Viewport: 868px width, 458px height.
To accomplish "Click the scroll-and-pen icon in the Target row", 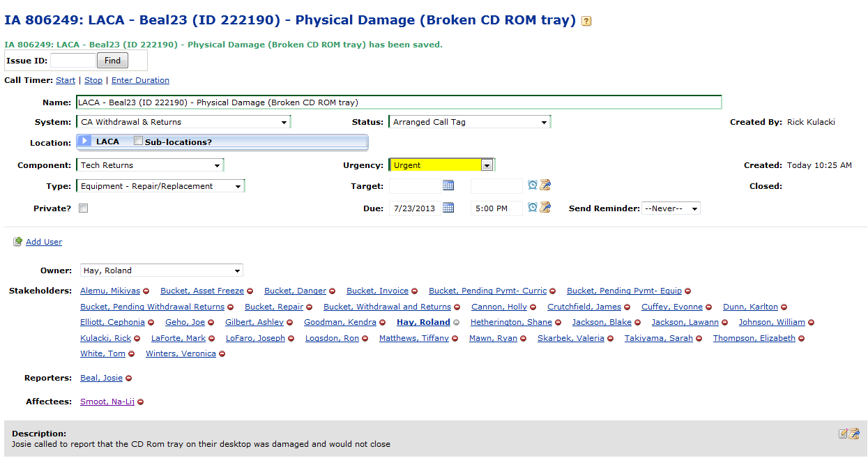I will coord(545,185).
